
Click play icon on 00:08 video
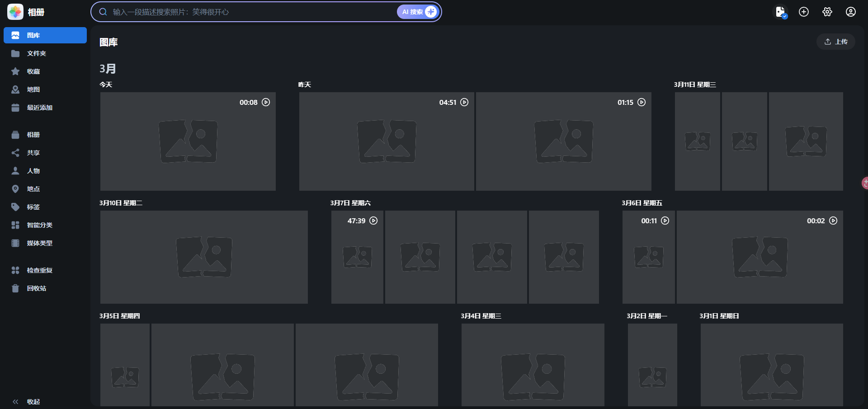tap(266, 102)
